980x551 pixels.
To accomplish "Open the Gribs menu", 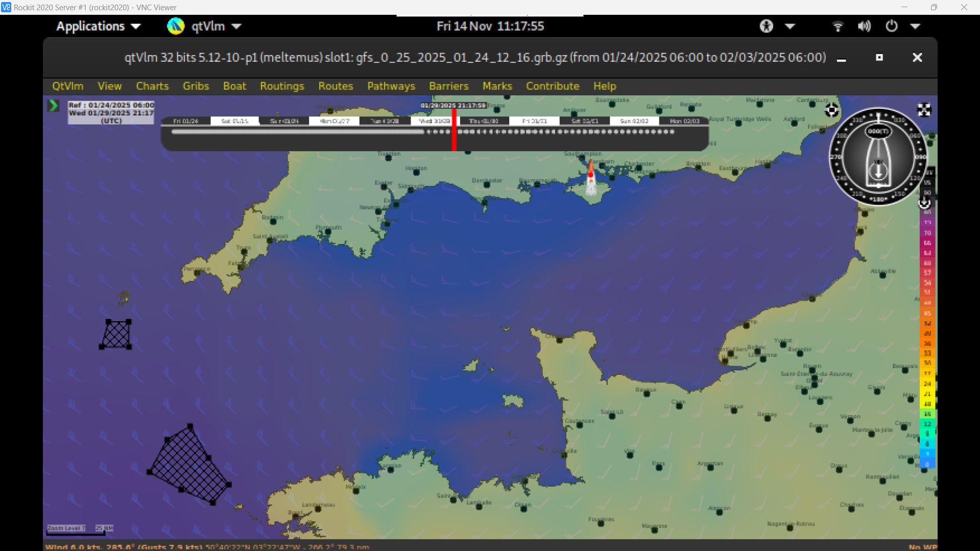I will pyautogui.click(x=196, y=86).
